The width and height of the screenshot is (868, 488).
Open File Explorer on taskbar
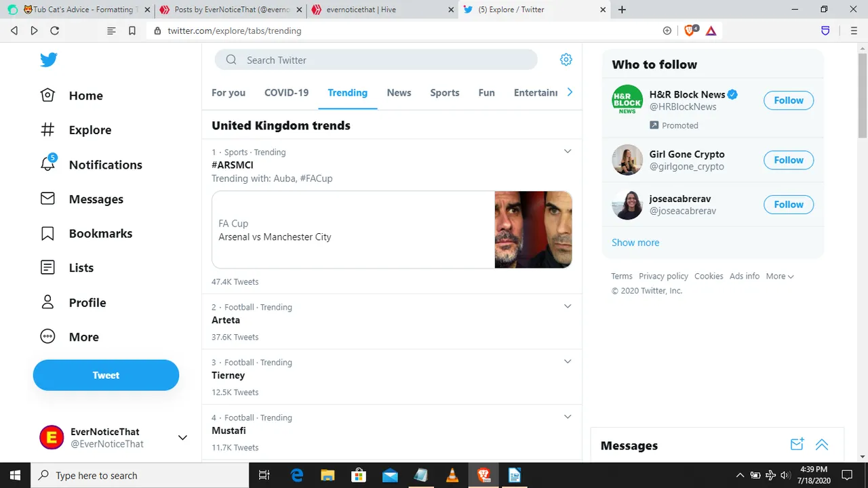328,475
